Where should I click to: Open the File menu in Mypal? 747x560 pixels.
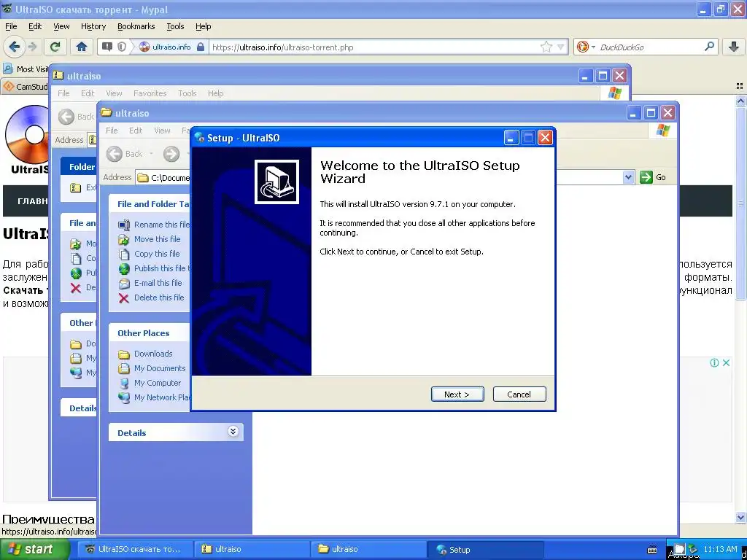11,26
